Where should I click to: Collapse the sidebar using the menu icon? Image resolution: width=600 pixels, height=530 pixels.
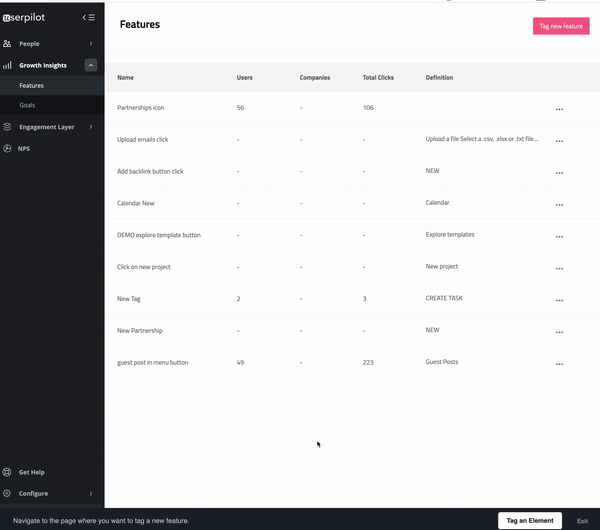89,17
